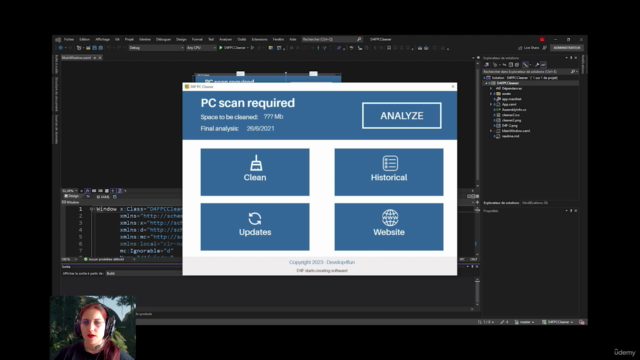Screen dimensions: 640x360
Task: Click the Live Share button
Action: (x=529, y=48)
